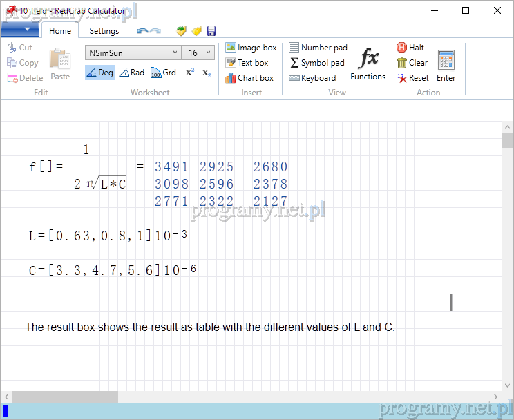The image size is (514, 420).
Task: Insert a Chart box
Action: [249, 78]
